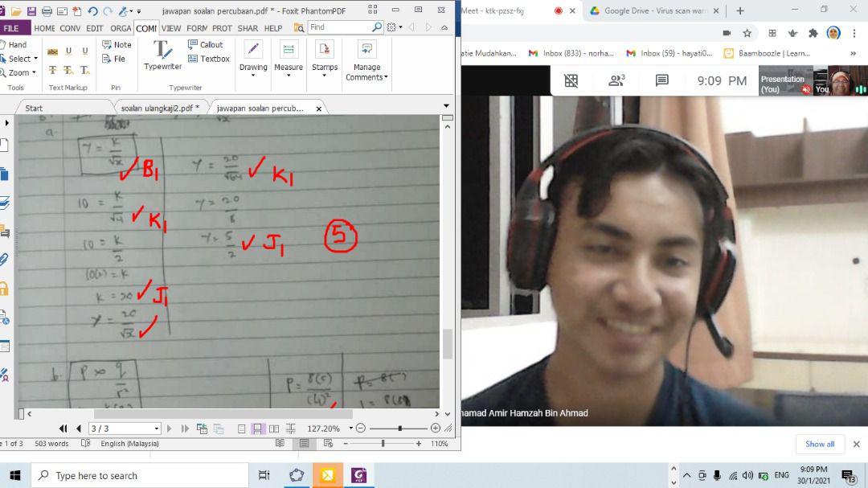Switch to the soalan ulangkaji2.pdf document tab
Image resolution: width=868 pixels, height=488 pixels.
coord(159,108)
